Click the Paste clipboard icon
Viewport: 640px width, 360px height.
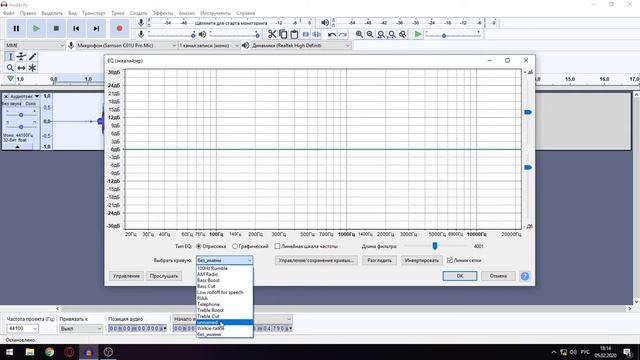[294, 34]
